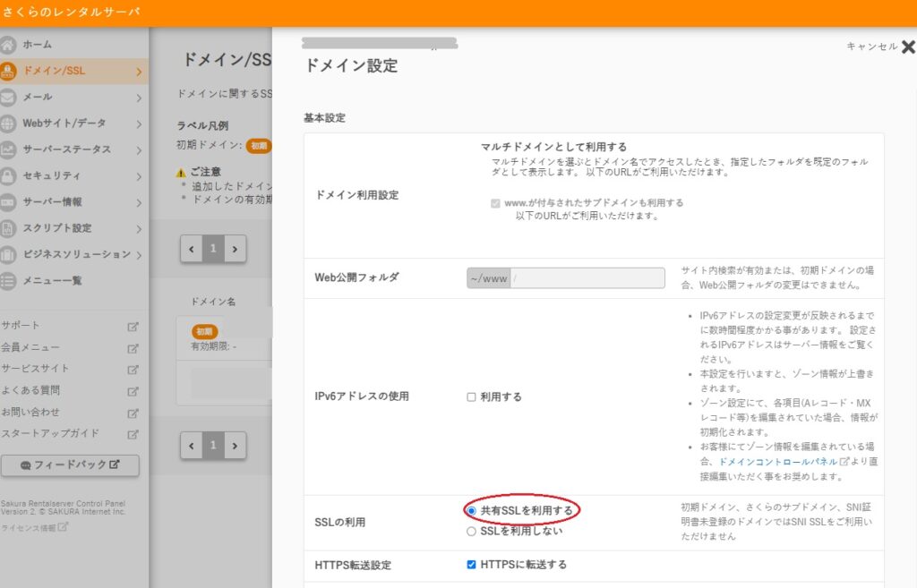Click the Mail envelope icon

click(x=9, y=98)
